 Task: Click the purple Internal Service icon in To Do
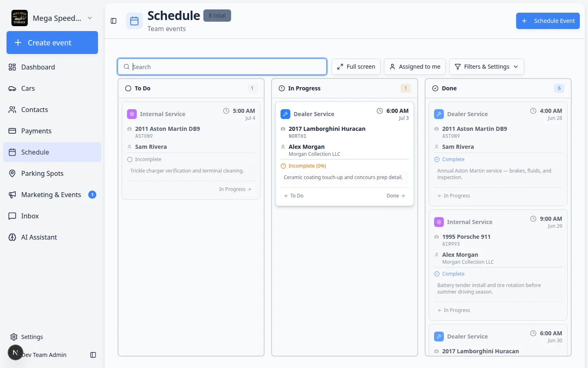coord(132,114)
